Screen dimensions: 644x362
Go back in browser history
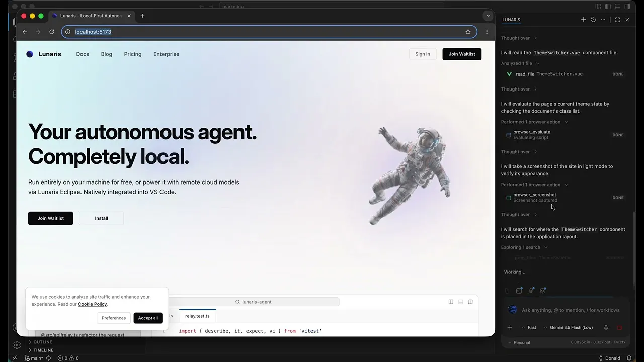click(25, 32)
